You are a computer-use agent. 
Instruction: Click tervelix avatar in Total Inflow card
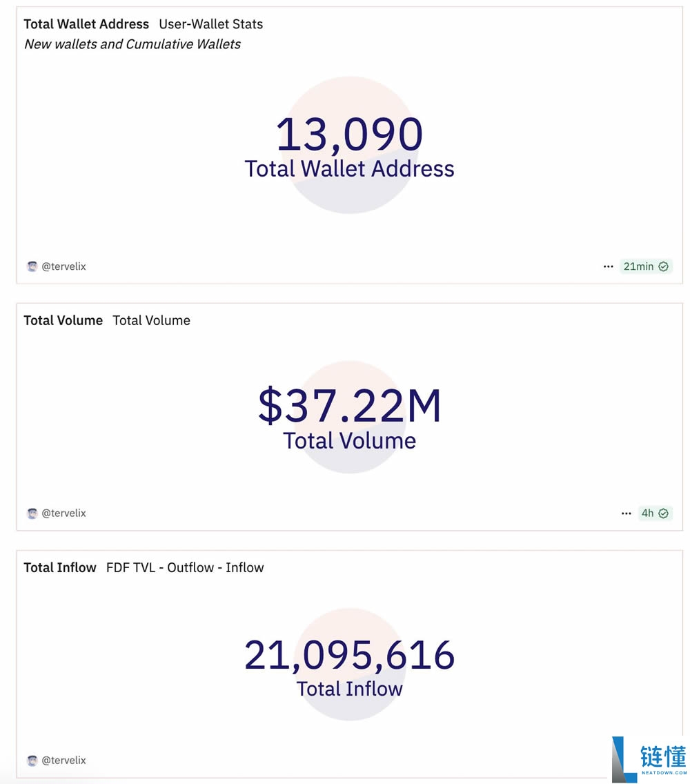pyautogui.click(x=32, y=761)
